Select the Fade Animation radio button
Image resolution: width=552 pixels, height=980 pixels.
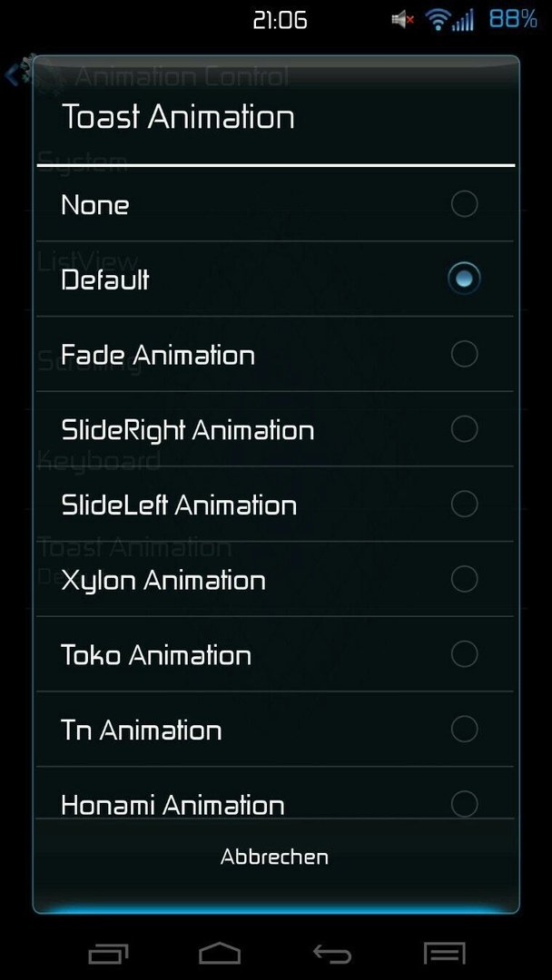464,354
